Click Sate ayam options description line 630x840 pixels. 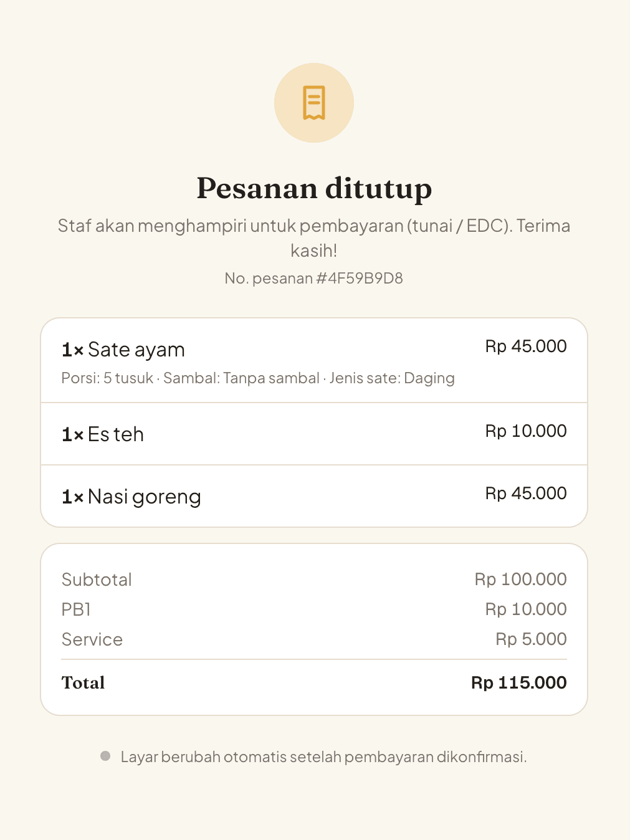click(258, 378)
